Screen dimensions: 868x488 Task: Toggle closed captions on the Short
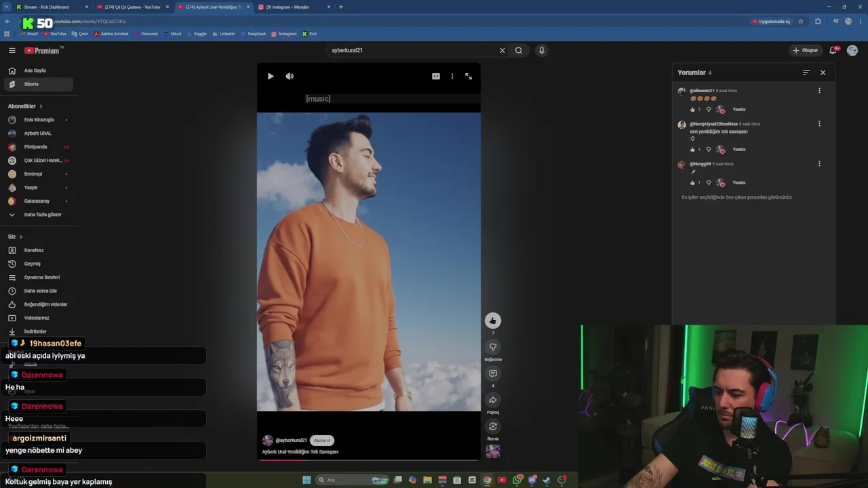(x=436, y=77)
